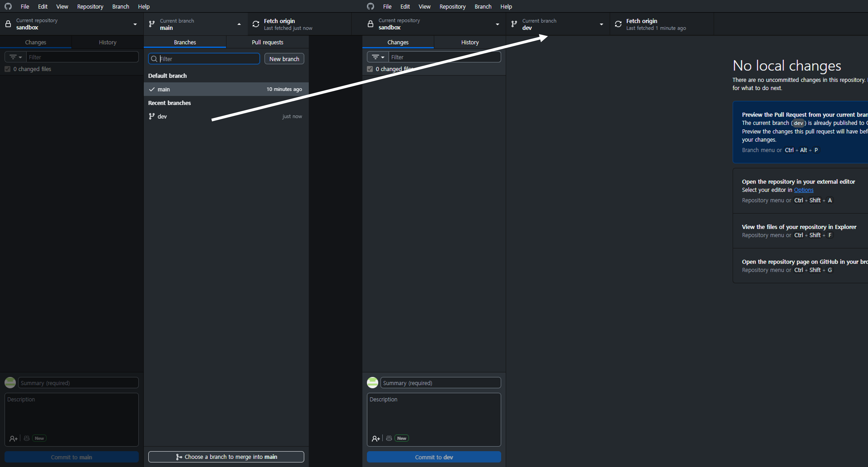
Task: Collapse the Current branch main dropdown
Action: [239, 24]
